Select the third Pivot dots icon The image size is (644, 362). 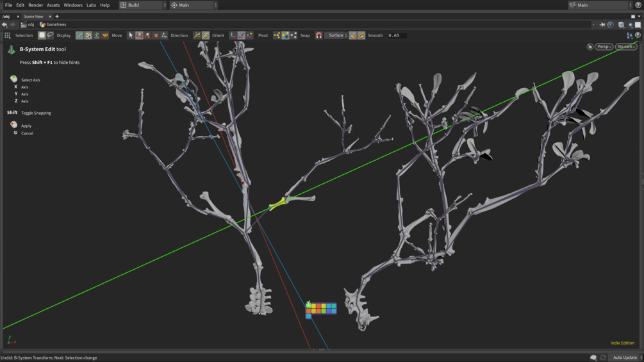tap(293, 36)
